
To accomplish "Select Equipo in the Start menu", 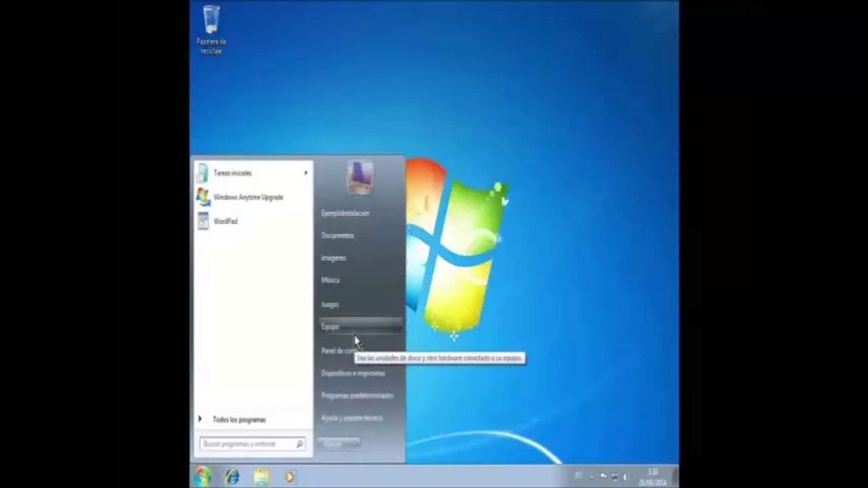I will click(360, 327).
